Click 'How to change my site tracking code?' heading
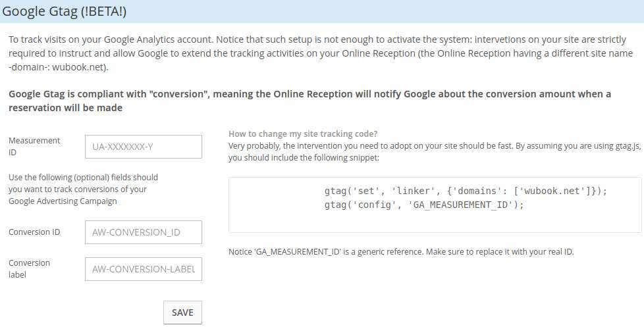 pos(303,134)
